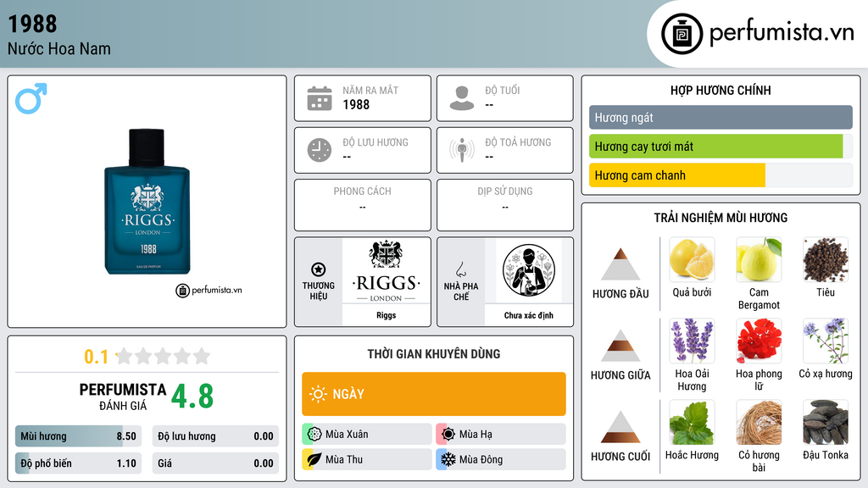Viewport: 868px width, 488px height.
Task: Click the orange NGÀY time bar
Action: tap(434, 394)
